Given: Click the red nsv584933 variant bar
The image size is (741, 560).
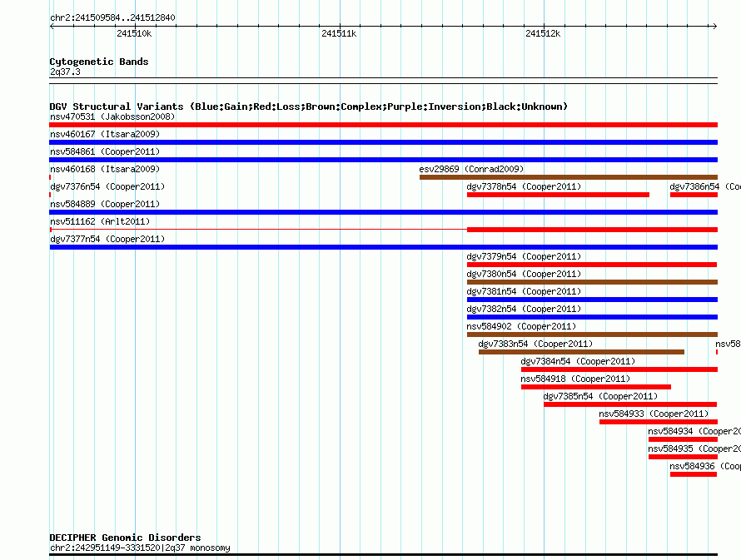Looking at the screenshot, I should click(659, 422).
